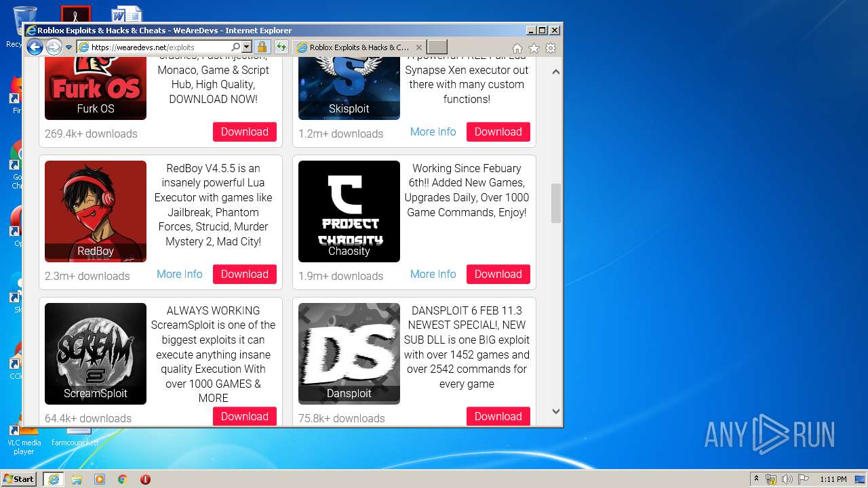Open the Favorites star icon
868x488 pixels.
[x=534, y=48]
